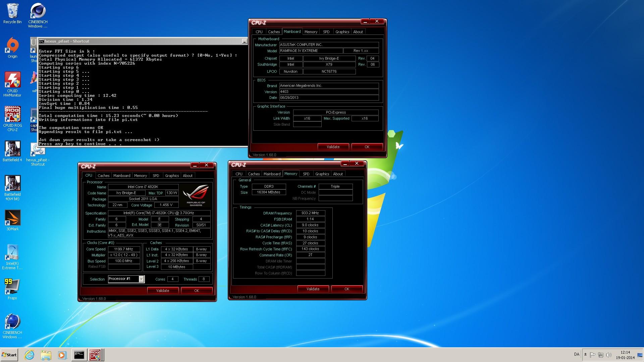Open Caches tab in the Memory window
644x362 pixels.
254,174
